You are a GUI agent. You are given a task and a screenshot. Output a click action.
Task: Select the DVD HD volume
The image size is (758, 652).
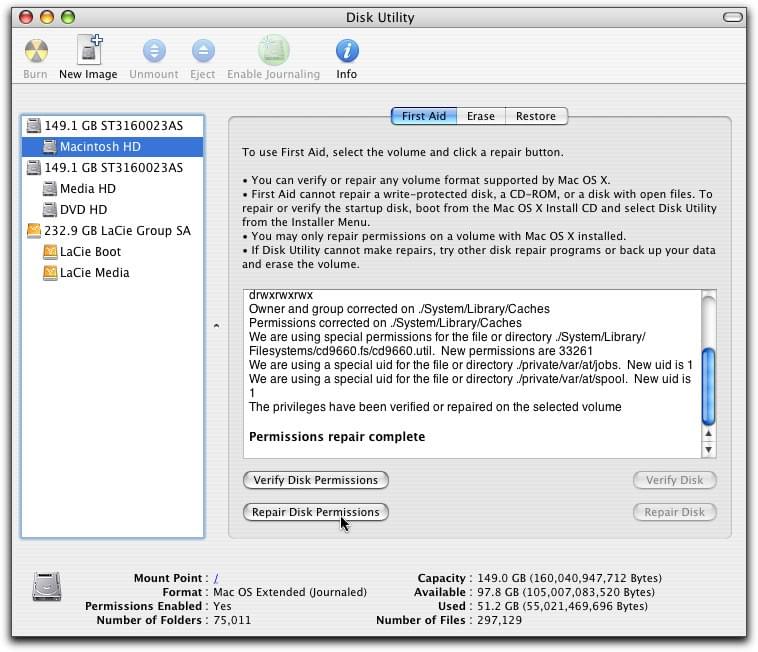[x=113, y=209]
